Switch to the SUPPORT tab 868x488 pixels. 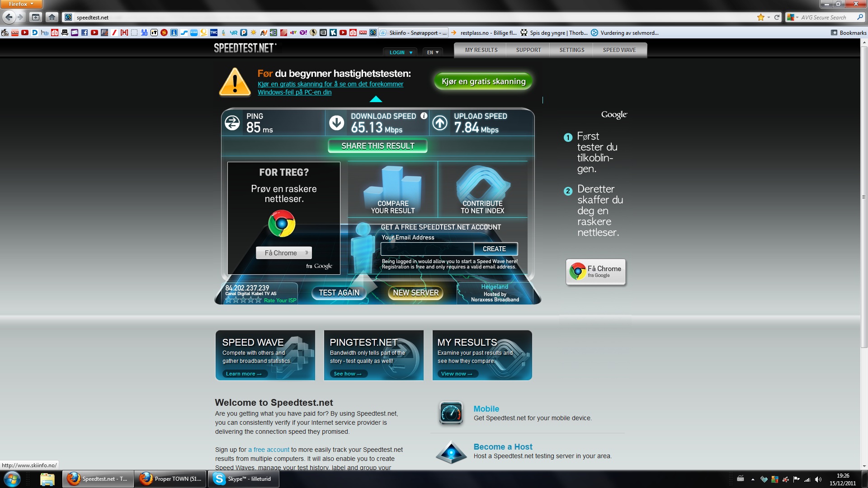(x=528, y=50)
